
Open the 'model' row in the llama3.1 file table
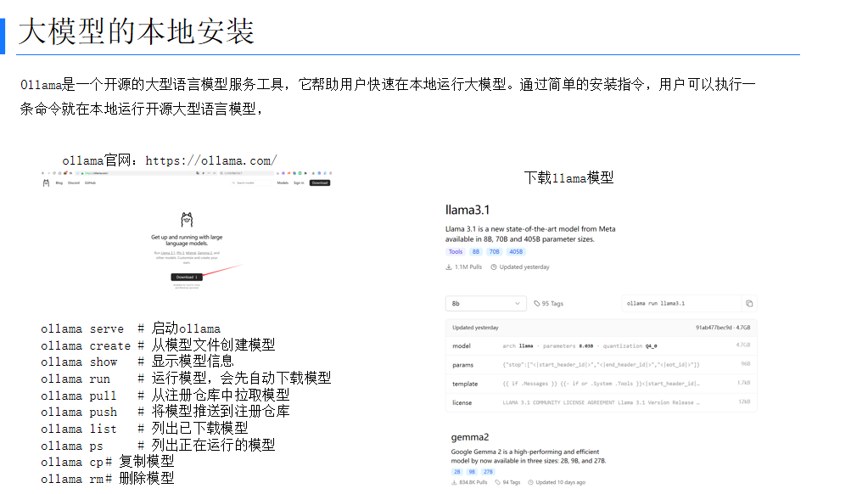pos(602,345)
